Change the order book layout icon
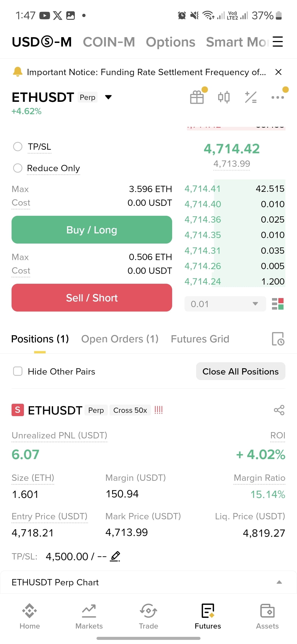Viewport: 297px width, 644px height. tap(278, 304)
